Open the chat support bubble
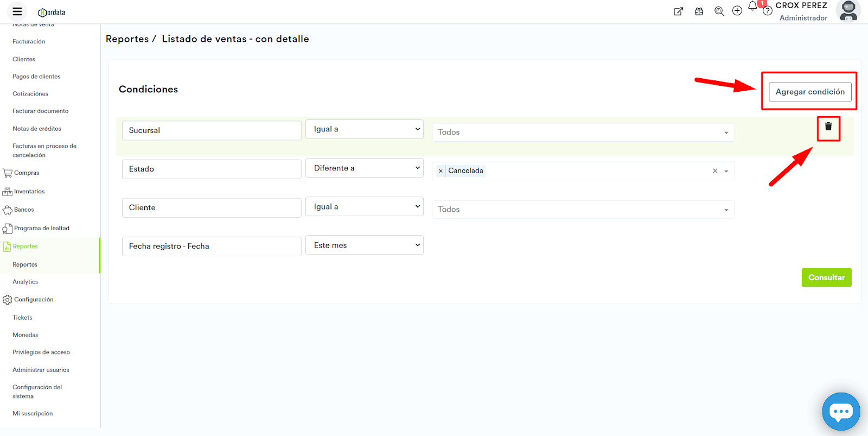The image size is (868, 436). click(x=841, y=412)
